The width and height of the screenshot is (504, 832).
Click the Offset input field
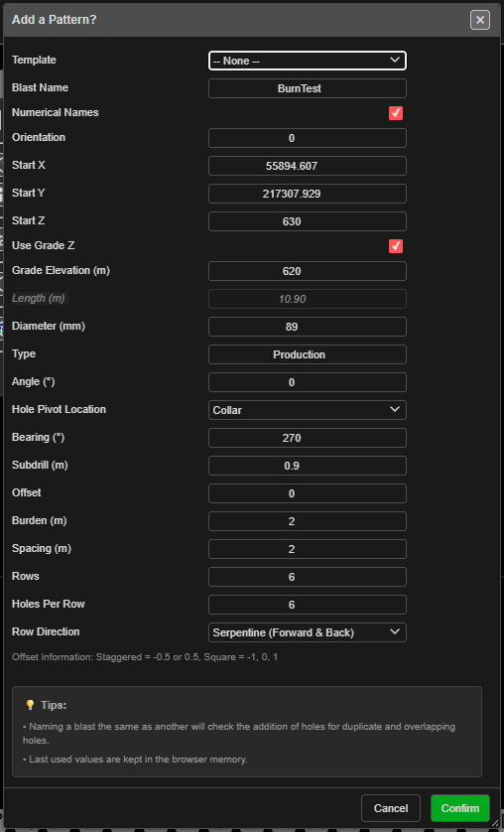point(308,493)
